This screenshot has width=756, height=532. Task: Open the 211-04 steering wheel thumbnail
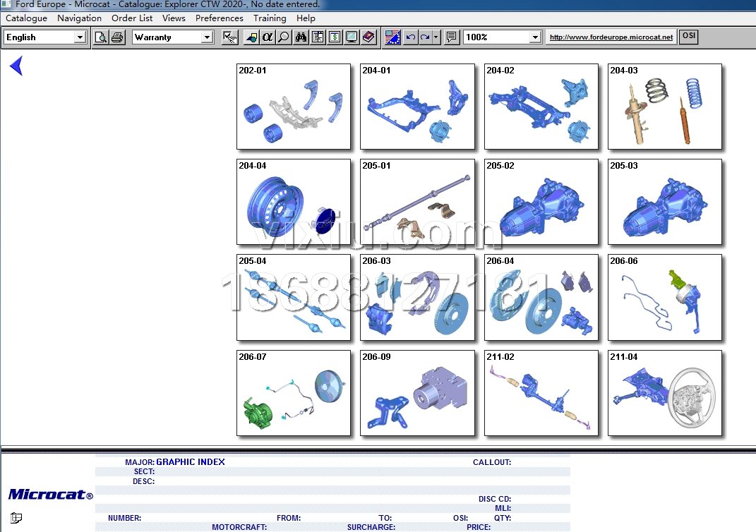[x=665, y=393]
